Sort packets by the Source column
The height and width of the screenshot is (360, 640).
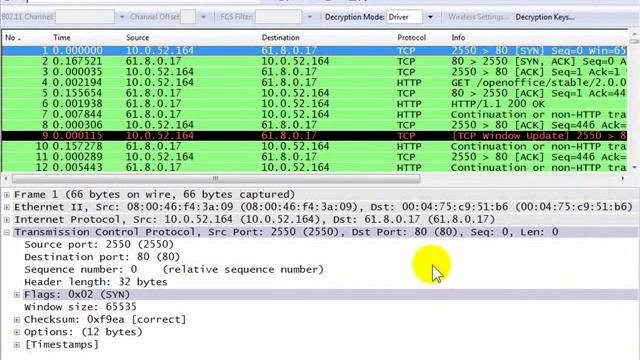(x=138, y=38)
